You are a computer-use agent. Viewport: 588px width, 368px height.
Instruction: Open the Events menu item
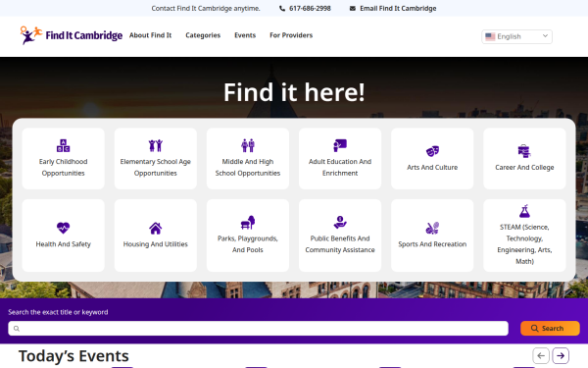245,35
